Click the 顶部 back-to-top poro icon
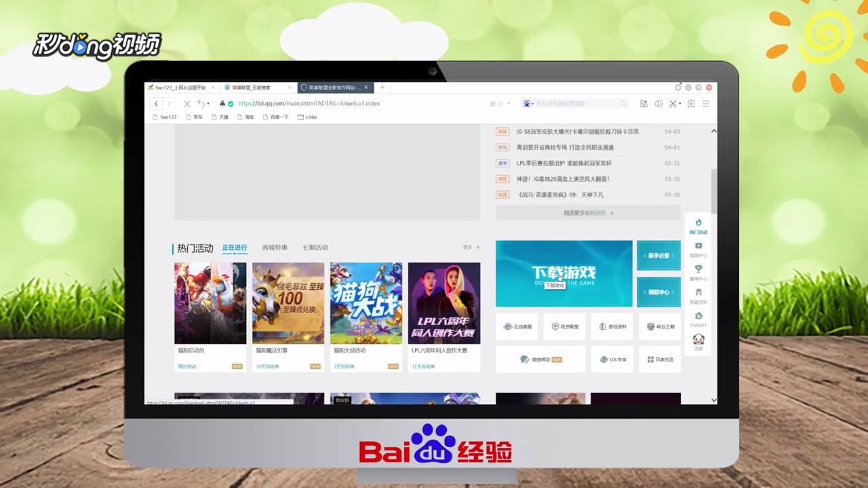Image resolution: width=868 pixels, height=488 pixels. [698, 342]
